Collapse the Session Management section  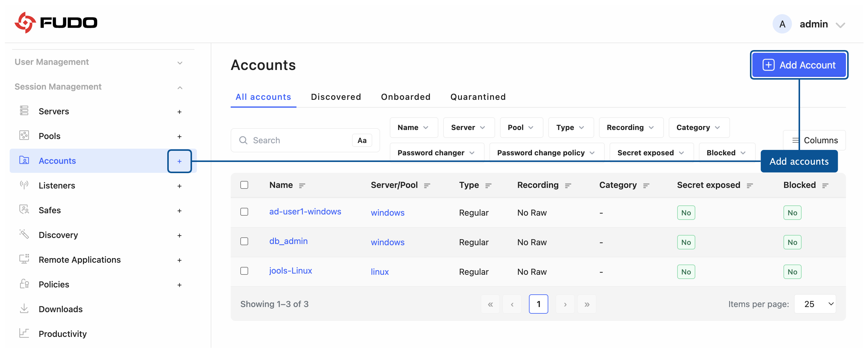pyautogui.click(x=98, y=87)
